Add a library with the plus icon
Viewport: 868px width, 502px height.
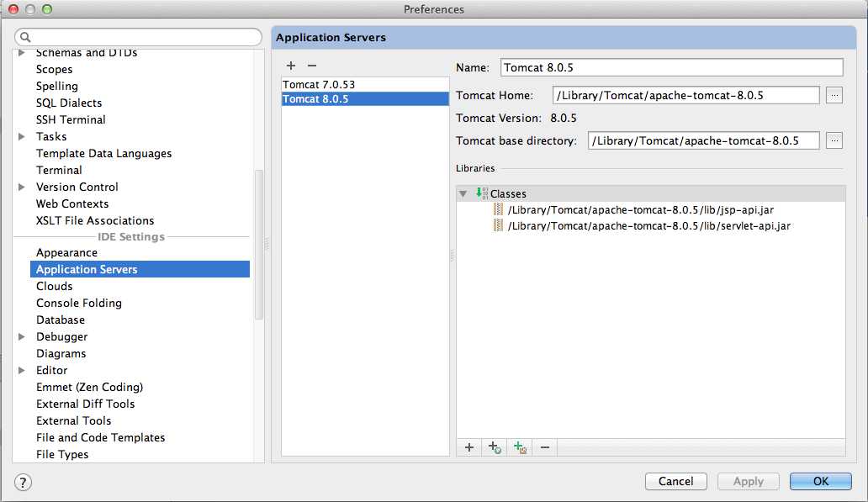468,447
